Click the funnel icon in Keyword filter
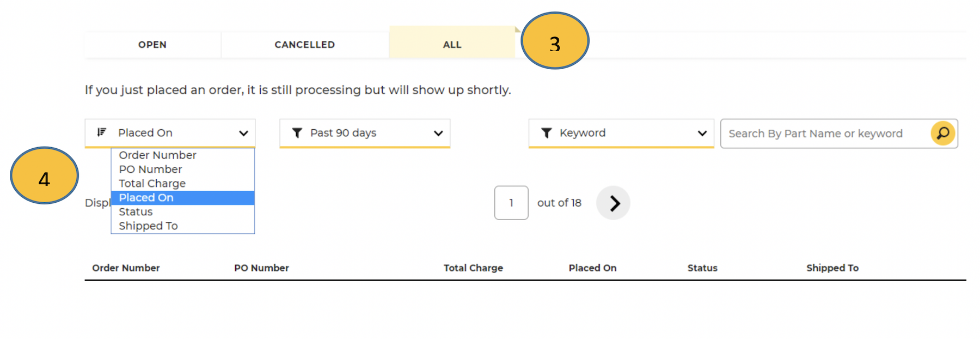 coord(546,132)
